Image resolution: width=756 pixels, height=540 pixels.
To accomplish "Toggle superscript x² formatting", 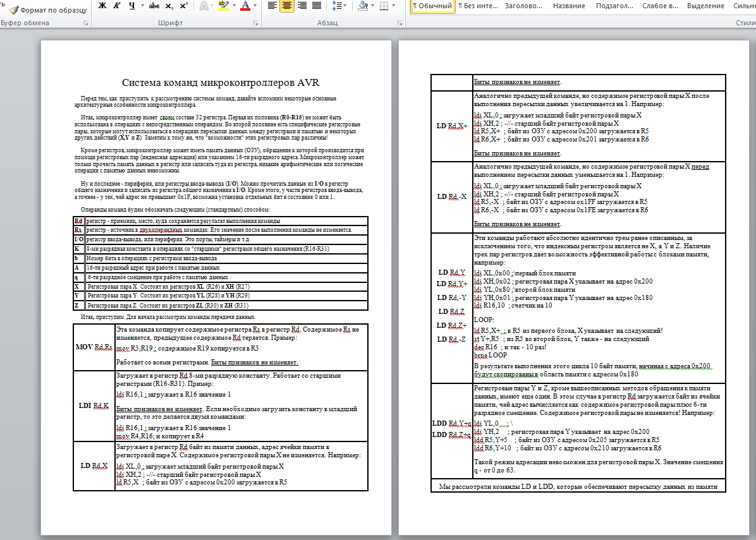I will pyautogui.click(x=184, y=6).
